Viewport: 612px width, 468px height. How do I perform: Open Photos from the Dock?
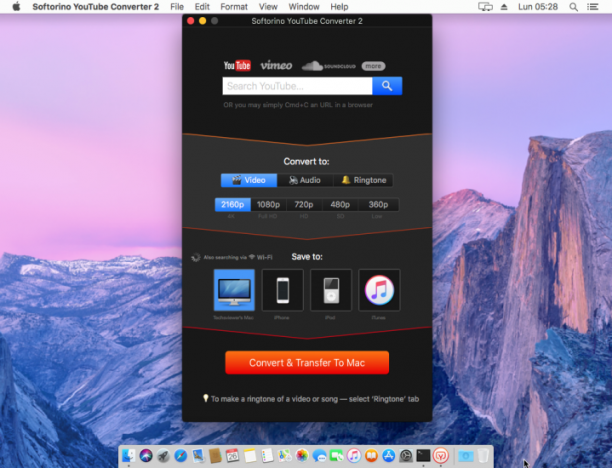(302, 455)
